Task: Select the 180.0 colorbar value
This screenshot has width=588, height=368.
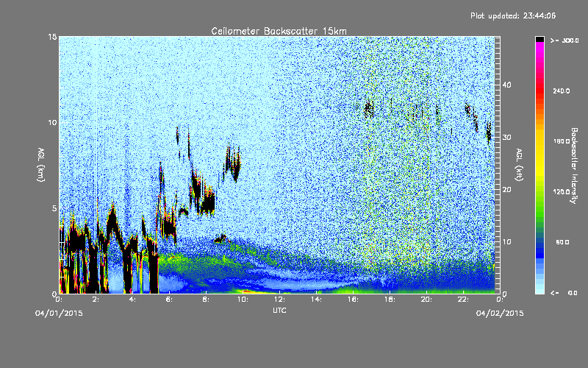Action: 562,141
